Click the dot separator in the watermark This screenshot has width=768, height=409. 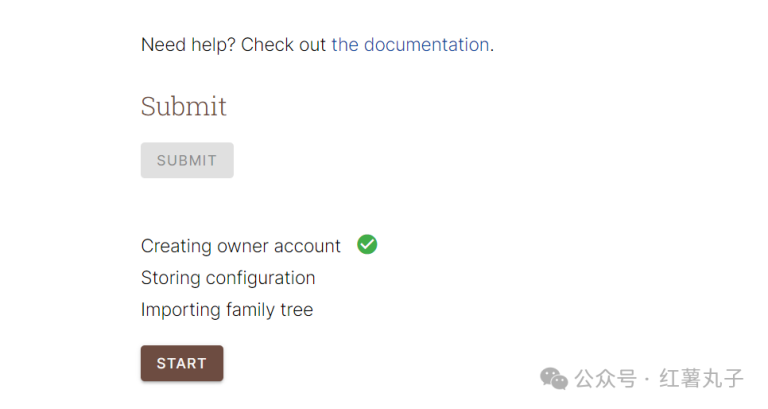[x=647, y=379]
